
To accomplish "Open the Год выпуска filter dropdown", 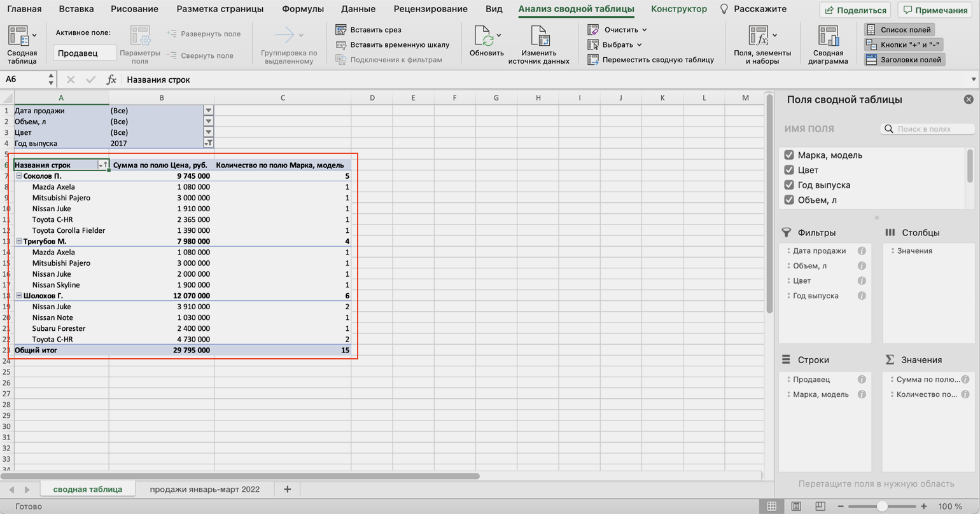I will click(208, 144).
